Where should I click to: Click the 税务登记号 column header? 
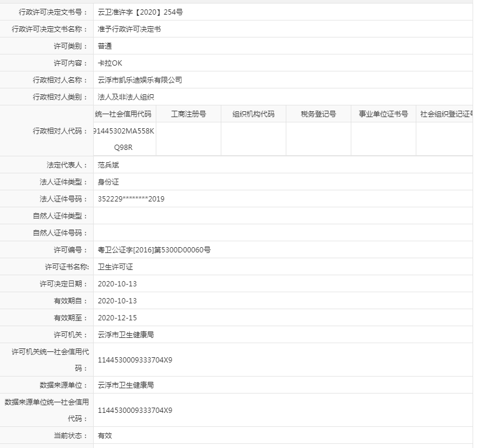(317, 114)
